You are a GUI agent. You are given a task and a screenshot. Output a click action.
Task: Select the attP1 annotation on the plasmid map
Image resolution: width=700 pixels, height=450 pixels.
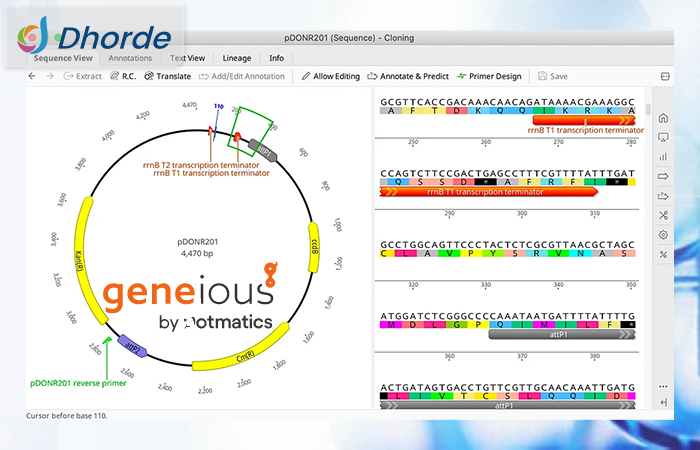pos(263,150)
